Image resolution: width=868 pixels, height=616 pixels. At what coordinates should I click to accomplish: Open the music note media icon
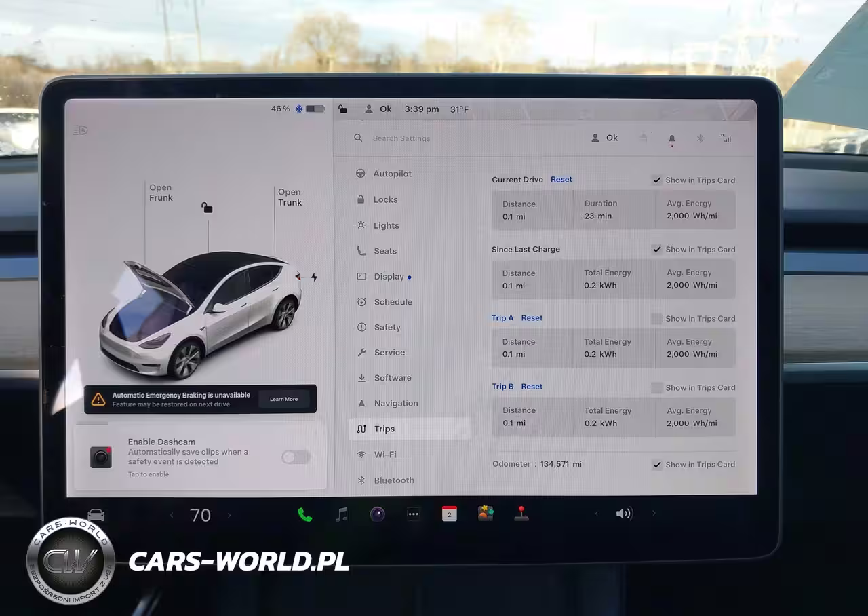tap(342, 515)
